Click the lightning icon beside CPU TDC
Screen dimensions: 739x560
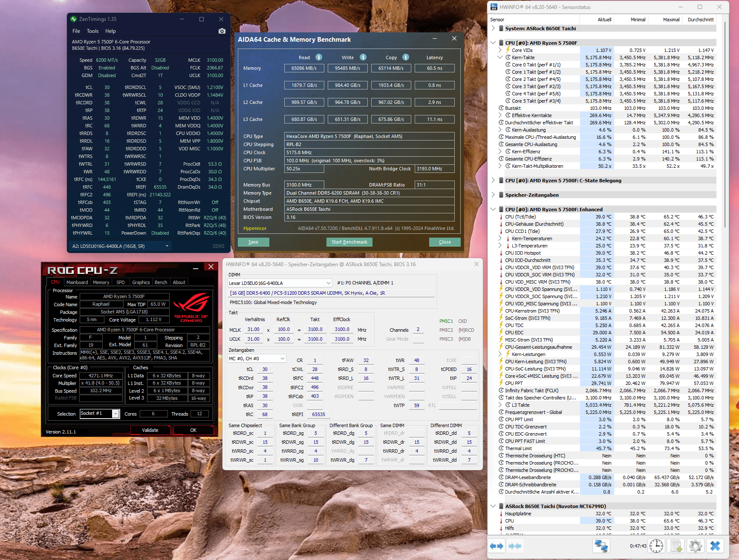tap(501, 325)
